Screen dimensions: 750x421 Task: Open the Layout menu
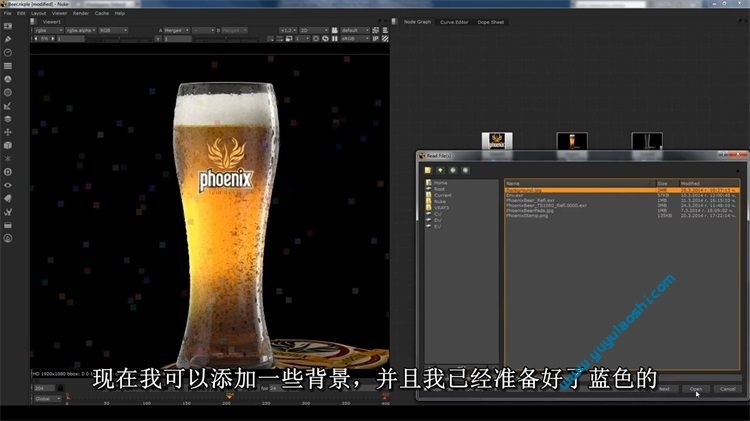[x=39, y=13]
